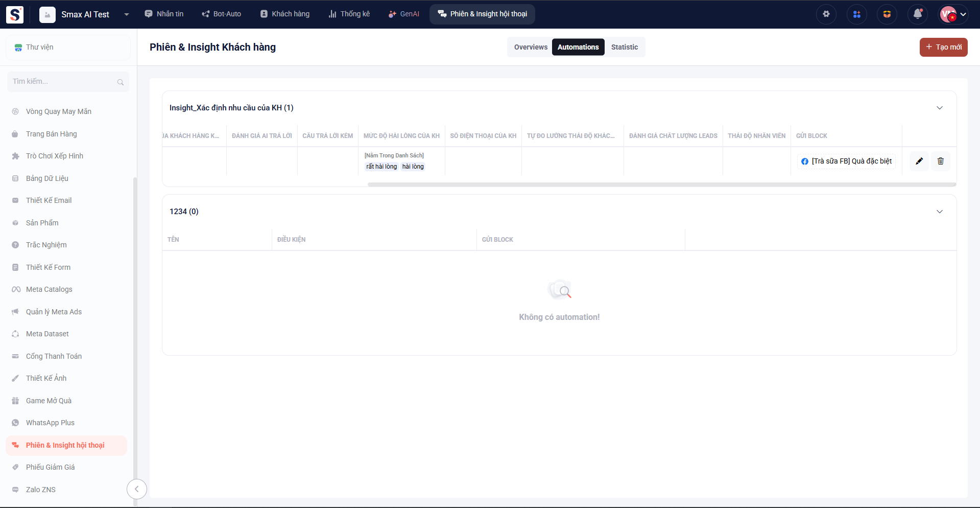Open Vòng Quay May Mắn in sidebar
Screen dimensions: 980x508
point(58,111)
